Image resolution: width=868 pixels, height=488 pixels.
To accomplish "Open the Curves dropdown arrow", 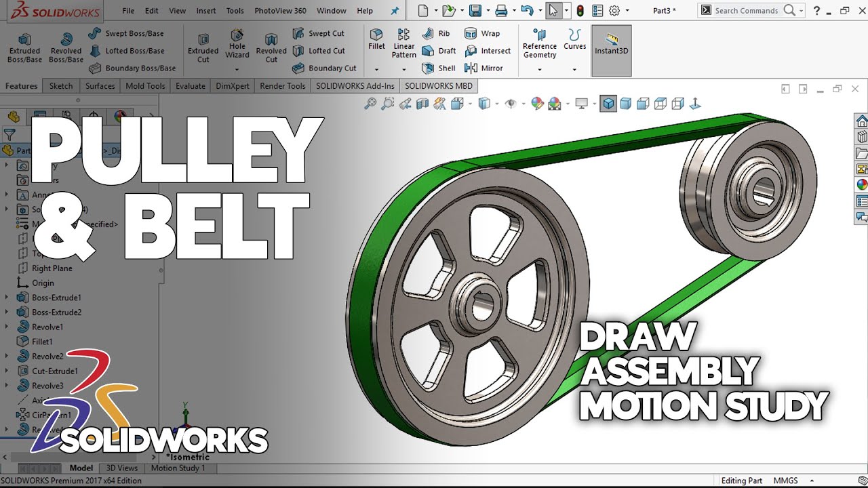I will click(x=574, y=70).
